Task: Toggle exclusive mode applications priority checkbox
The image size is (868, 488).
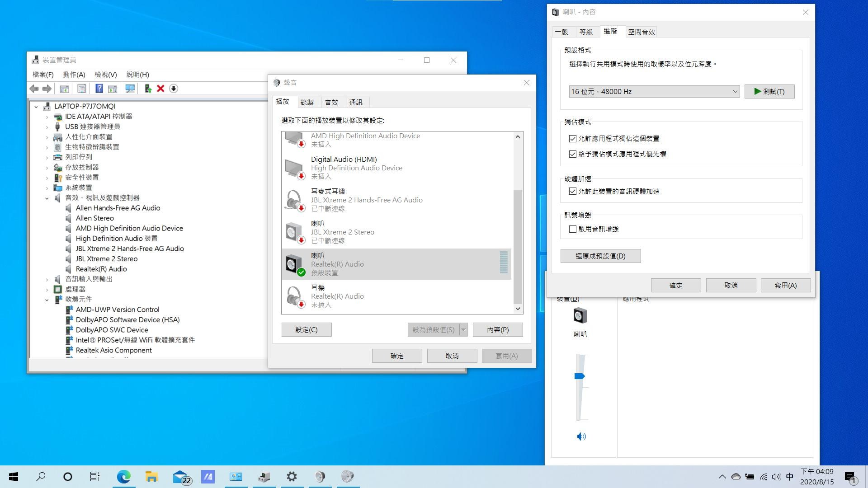Action: coord(573,154)
